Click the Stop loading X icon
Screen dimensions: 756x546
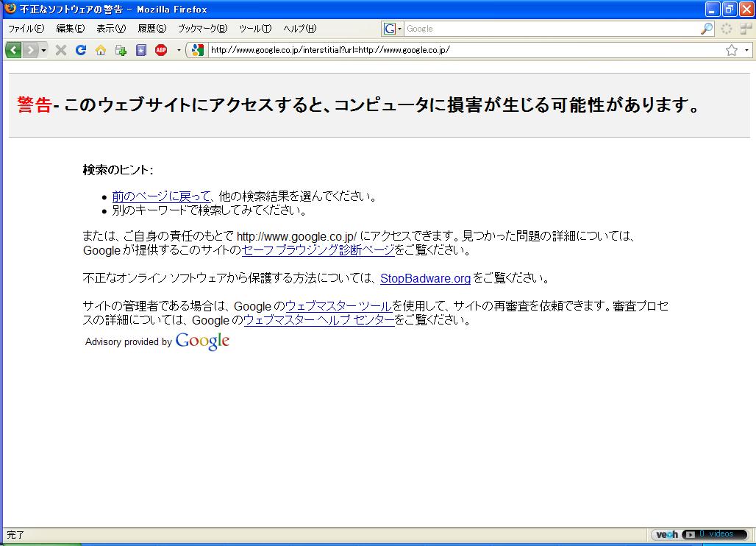61,50
